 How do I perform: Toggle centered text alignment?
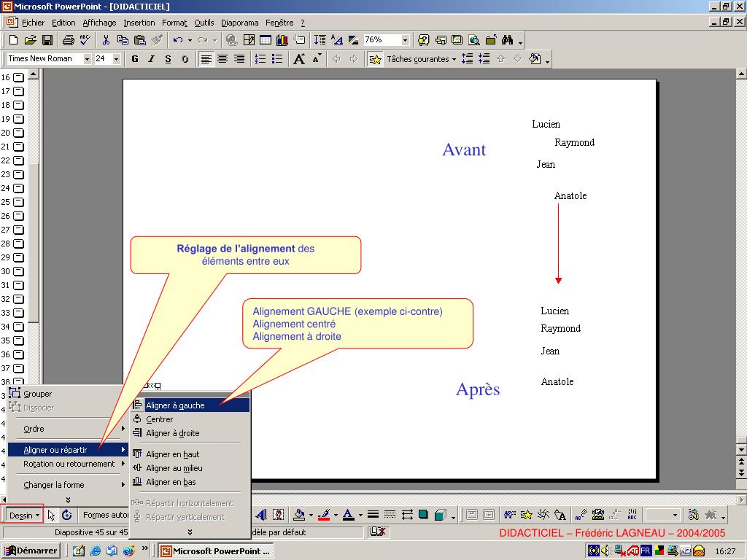[x=222, y=59]
